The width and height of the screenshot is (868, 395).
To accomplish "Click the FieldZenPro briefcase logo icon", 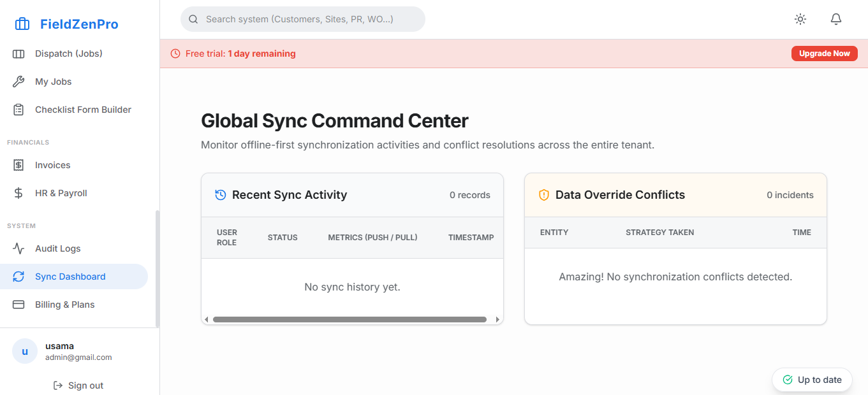I will click(x=22, y=24).
